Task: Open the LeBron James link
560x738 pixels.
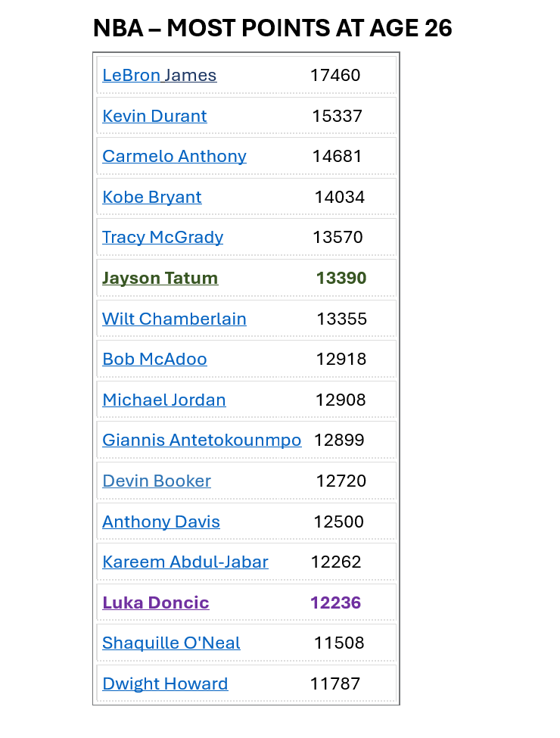Action: (x=159, y=76)
